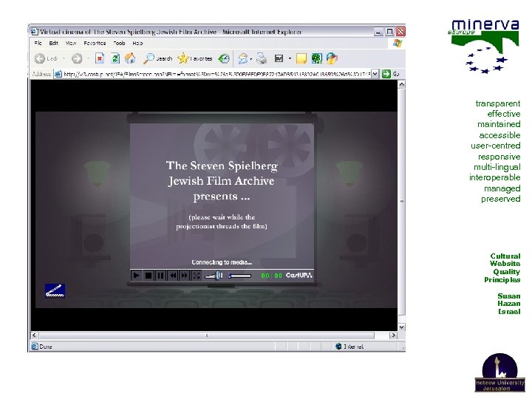This screenshot has width=532, height=399.
Task: Click the 00:00 time display in the player
Action: (271, 276)
